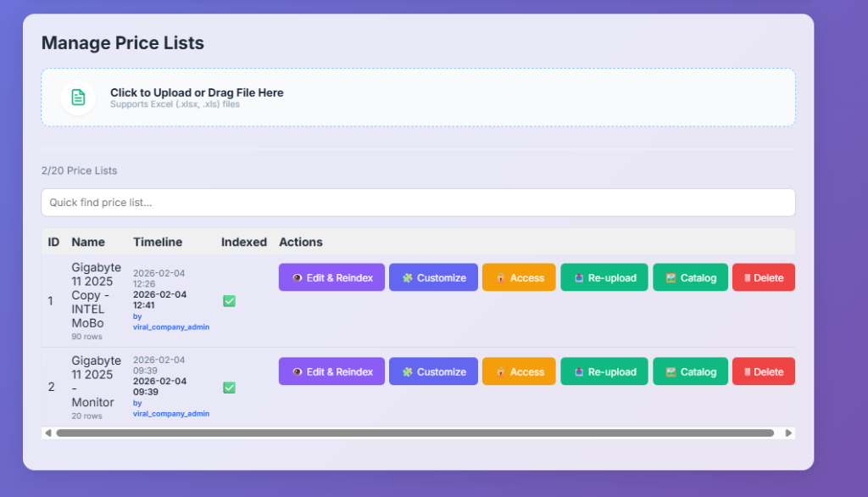Click viral_company_admin link in first row
868x497 pixels.
point(170,327)
